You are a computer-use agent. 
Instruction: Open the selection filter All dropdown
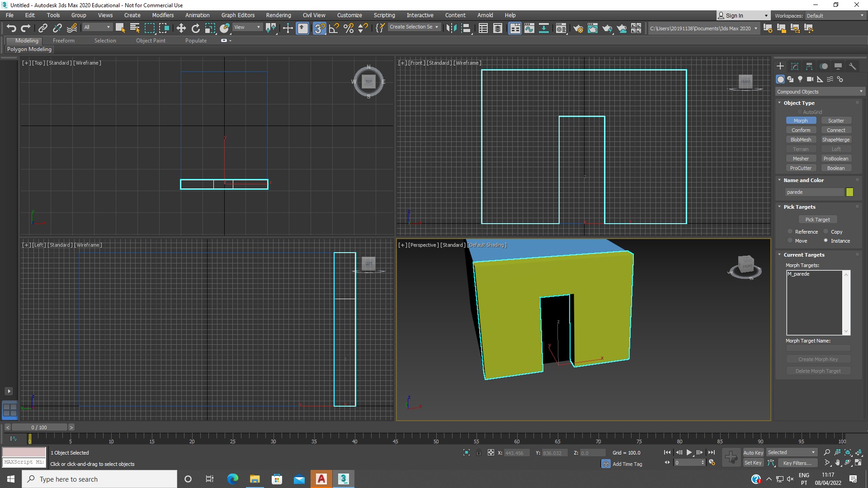click(97, 27)
